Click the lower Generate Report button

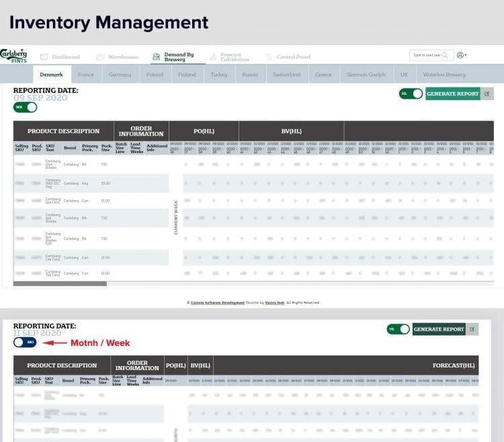tap(439, 329)
